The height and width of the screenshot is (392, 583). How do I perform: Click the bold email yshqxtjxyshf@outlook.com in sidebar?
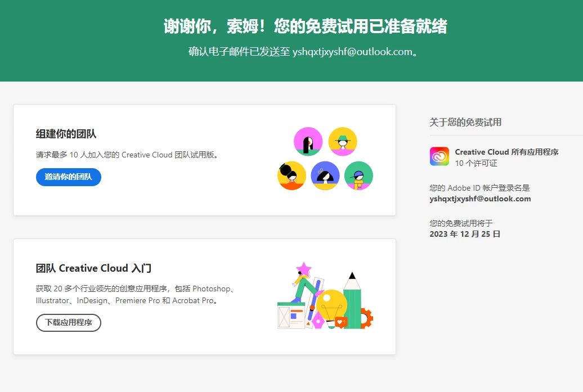481,199
